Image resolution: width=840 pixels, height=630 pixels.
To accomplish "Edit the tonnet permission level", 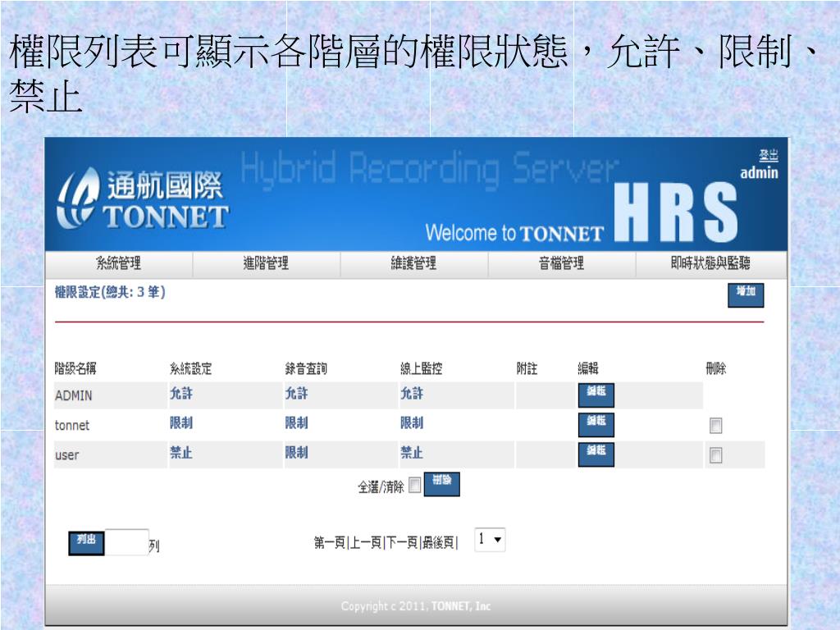I will [x=596, y=424].
